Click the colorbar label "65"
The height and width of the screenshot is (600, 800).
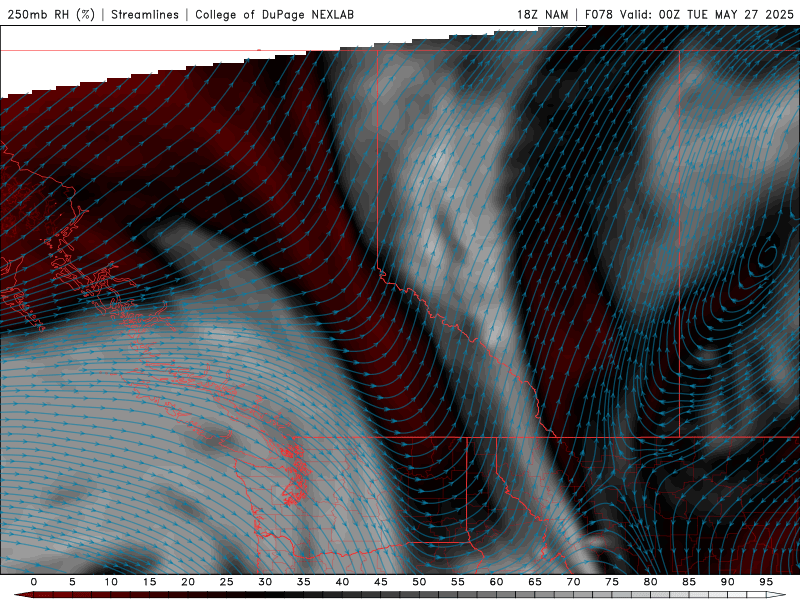pyautogui.click(x=535, y=582)
